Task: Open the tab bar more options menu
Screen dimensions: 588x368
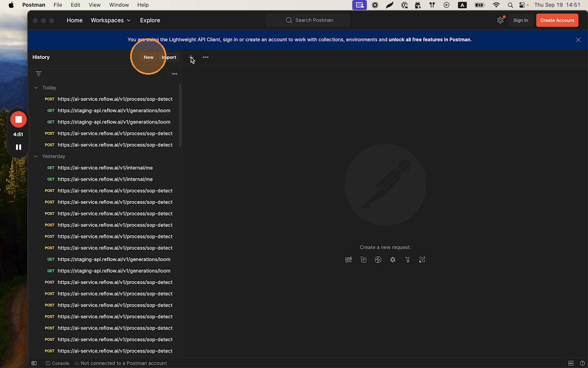Action: (x=206, y=57)
